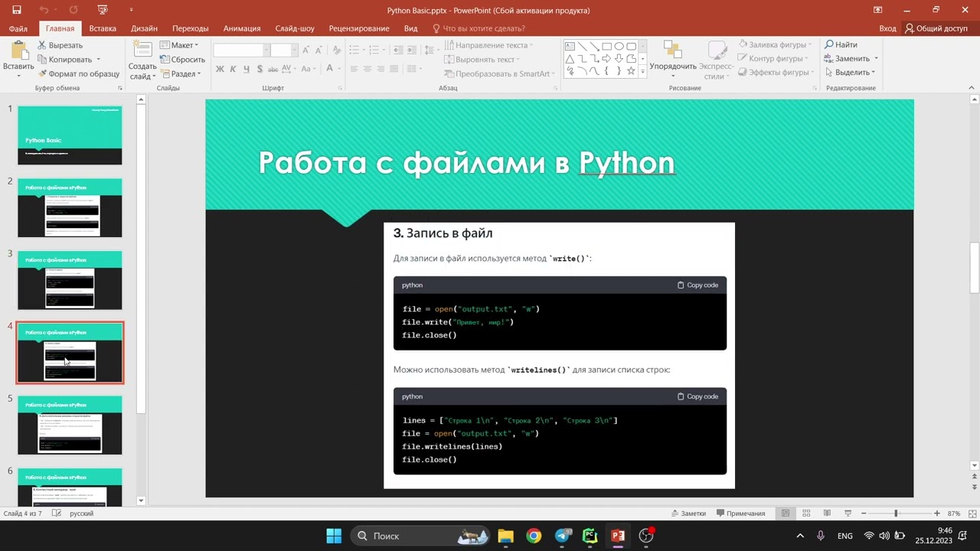The image size is (980, 551).
Task: Start slideshow icon in status bar
Action: [848, 514]
